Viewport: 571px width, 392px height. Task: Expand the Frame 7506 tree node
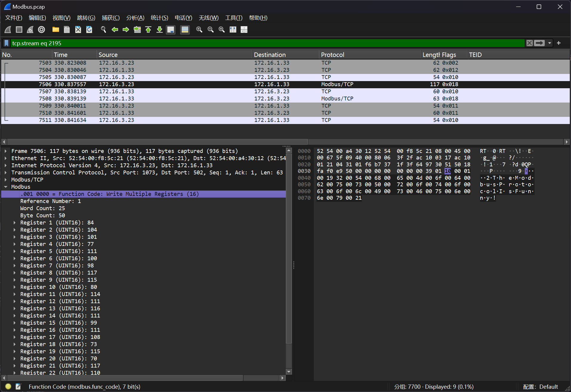click(x=6, y=151)
